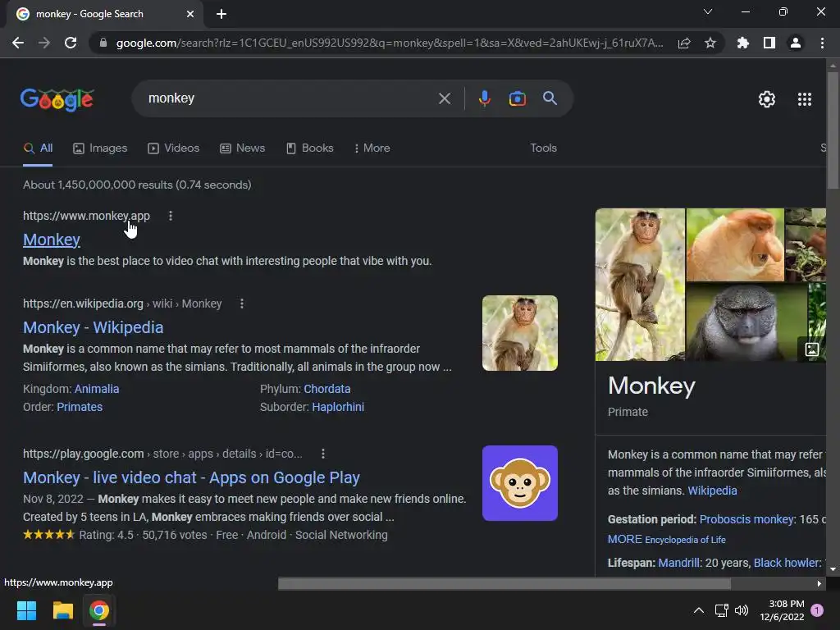
Task: Open Chrome three-dot menu
Action: [x=822, y=43]
